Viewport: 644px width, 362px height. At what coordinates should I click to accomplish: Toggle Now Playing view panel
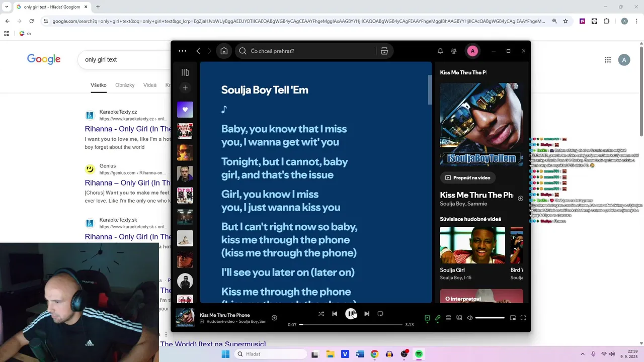427,318
